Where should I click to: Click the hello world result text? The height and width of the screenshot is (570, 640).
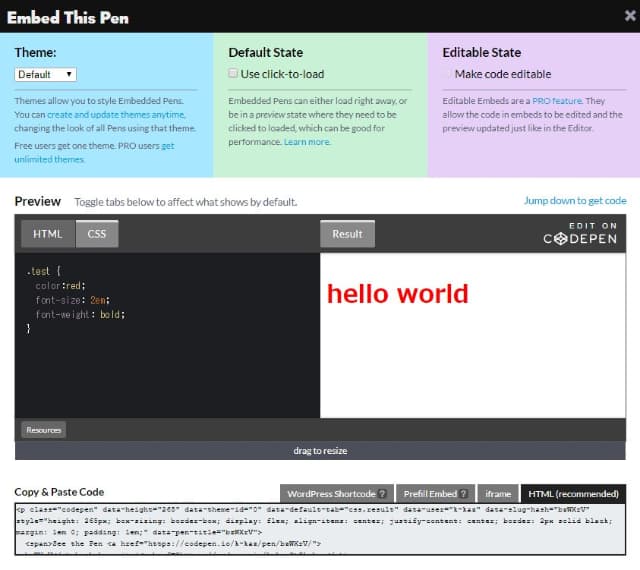pos(398,294)
